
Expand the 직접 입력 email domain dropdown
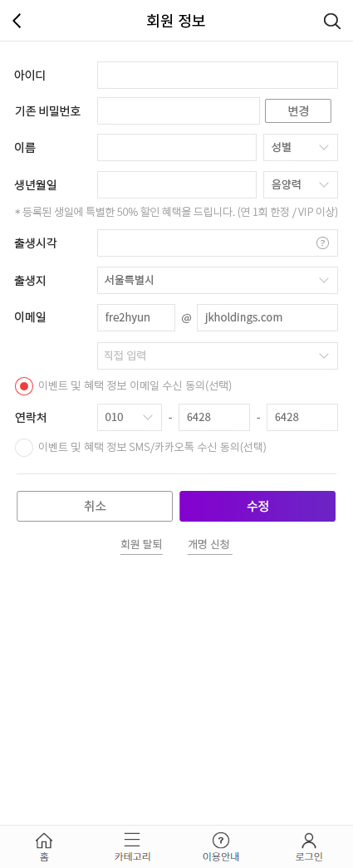218,356
